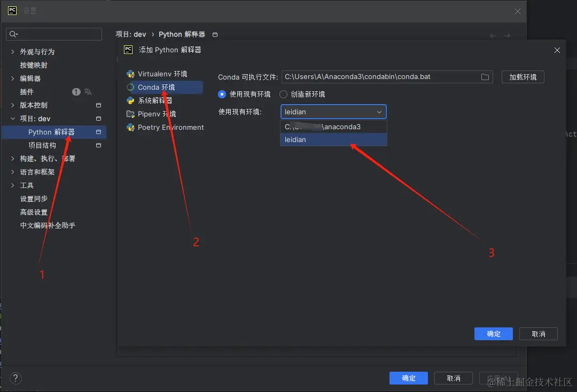Navigate back with the left arrow
The height and width of the screenshot is (392, 577).
493,36
